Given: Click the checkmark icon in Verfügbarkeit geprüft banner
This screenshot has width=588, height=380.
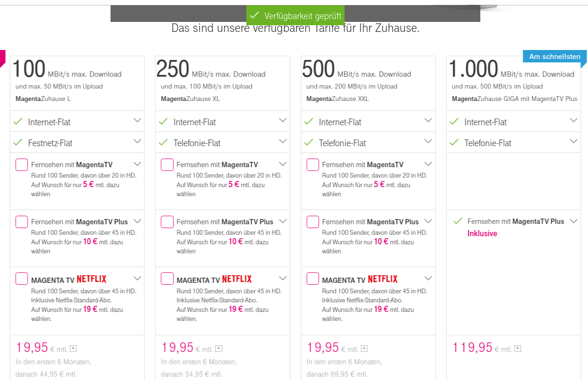Looking at the screenshot, I should tap(255, 16).
